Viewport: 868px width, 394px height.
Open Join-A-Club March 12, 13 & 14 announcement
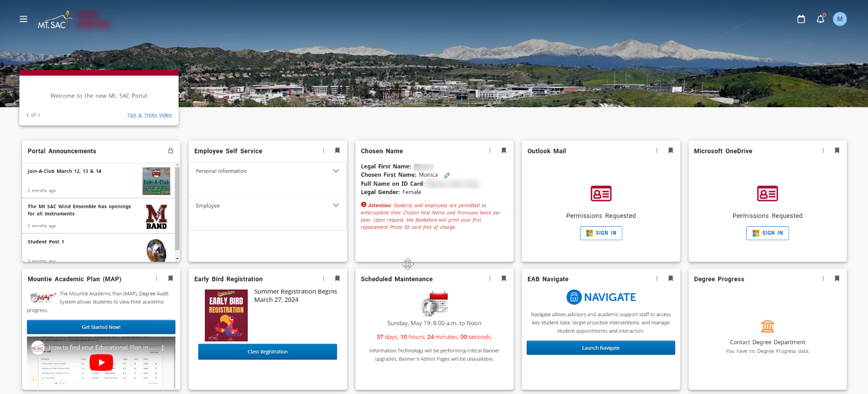click(x=64, y=171)
